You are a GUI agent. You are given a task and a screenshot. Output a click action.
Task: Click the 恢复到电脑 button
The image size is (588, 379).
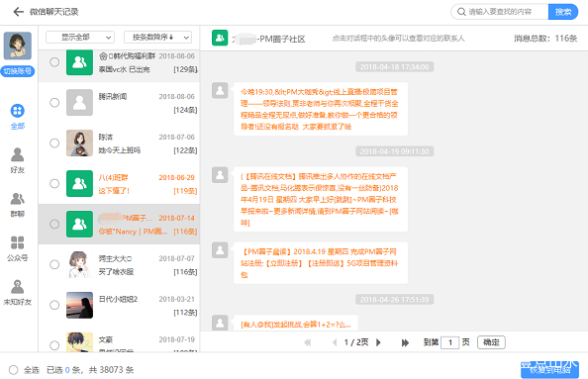click(549, 370)
